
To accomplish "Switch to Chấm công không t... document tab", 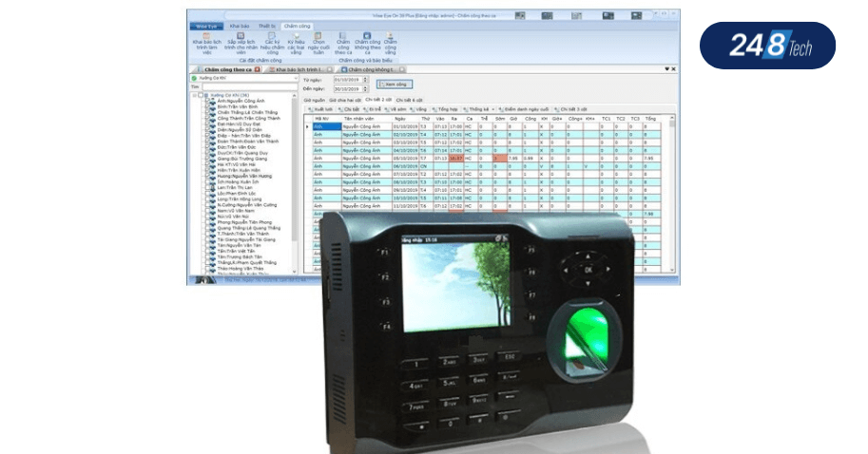I will coord(372,69).
